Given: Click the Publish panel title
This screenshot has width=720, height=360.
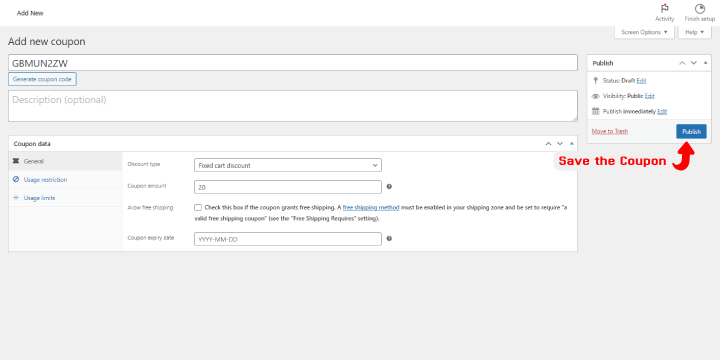Looking at the screenshot, I should [602, 63].
